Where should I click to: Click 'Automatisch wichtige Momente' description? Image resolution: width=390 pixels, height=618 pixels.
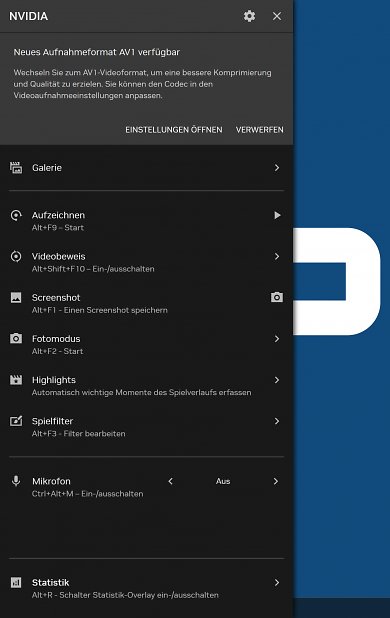(141, 393)
